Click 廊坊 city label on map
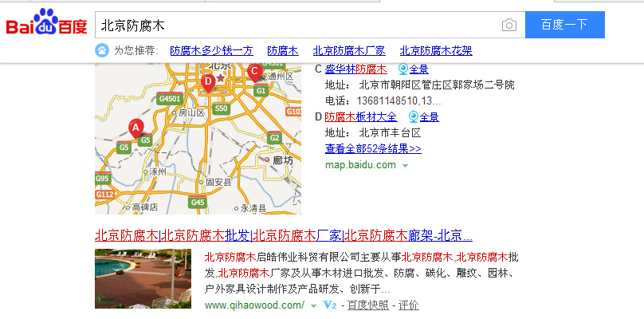Viewport: 644px width, 319px height. click(x=284, y=160)
